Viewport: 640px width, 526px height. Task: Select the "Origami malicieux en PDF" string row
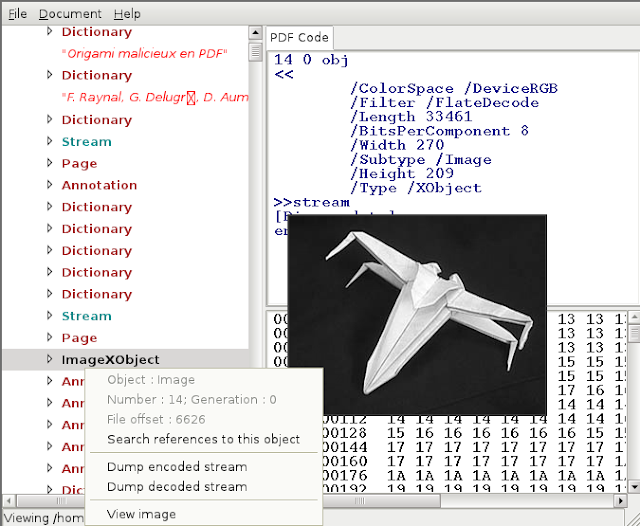pos(144,53)
